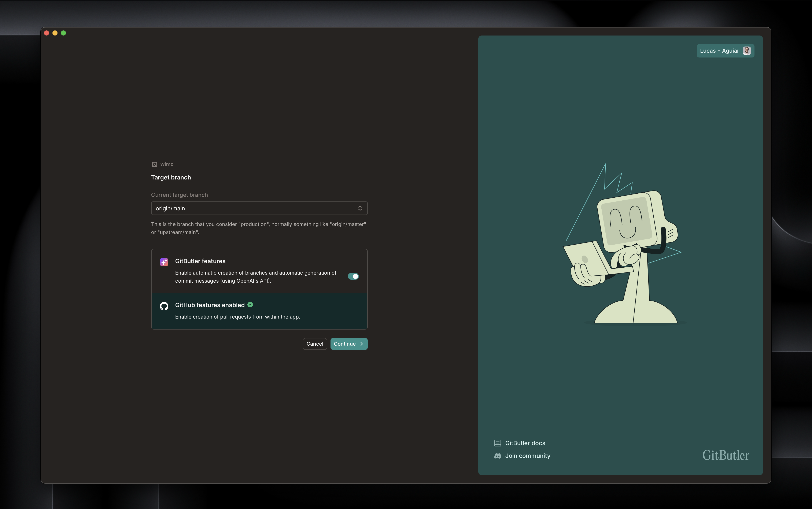Click the Cancel button
This screenshot has height=509, width=812.
[315, 344]
